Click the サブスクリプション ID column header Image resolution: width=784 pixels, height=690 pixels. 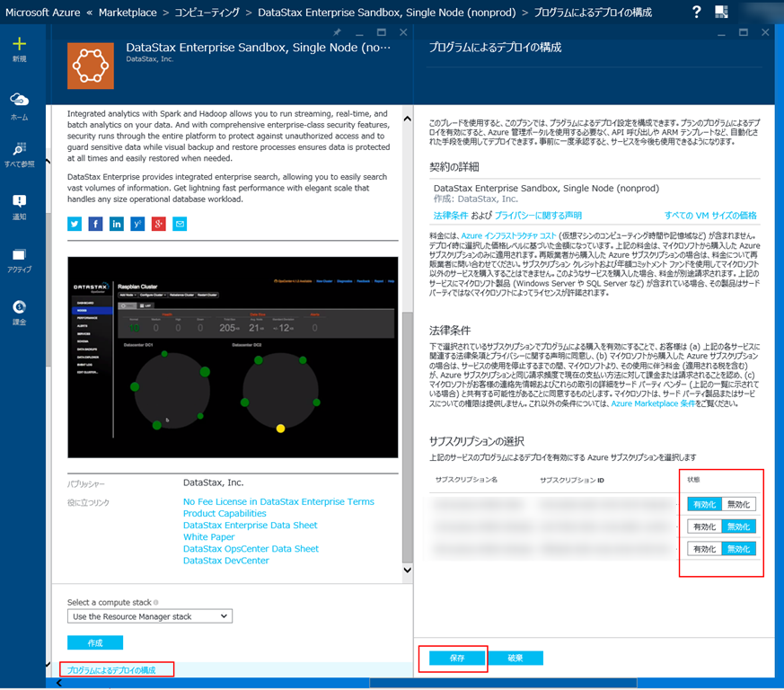572,480
